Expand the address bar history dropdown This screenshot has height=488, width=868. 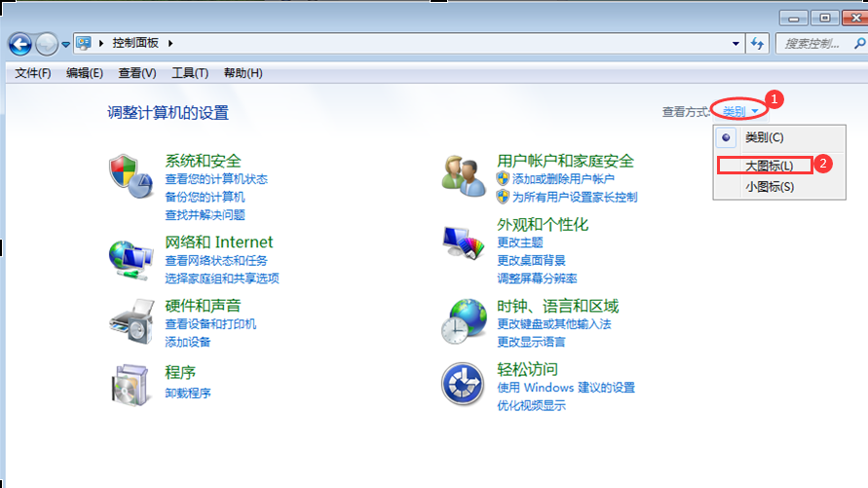click(x=736, y=43)
